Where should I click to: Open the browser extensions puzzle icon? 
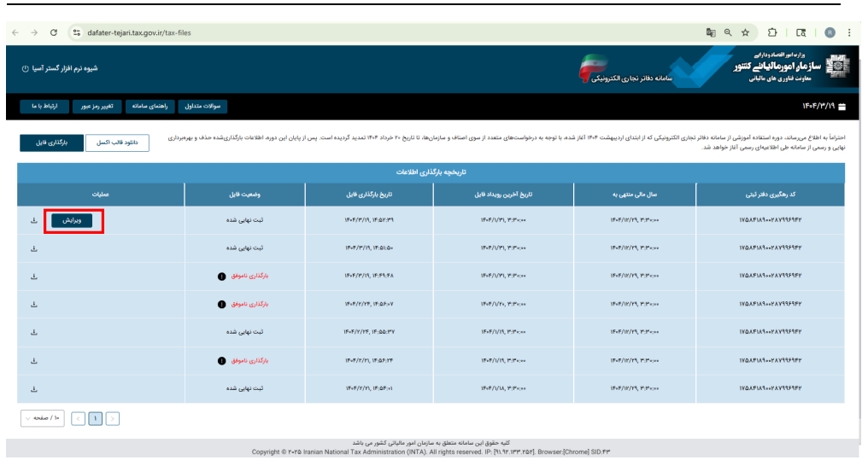[772, 32]
